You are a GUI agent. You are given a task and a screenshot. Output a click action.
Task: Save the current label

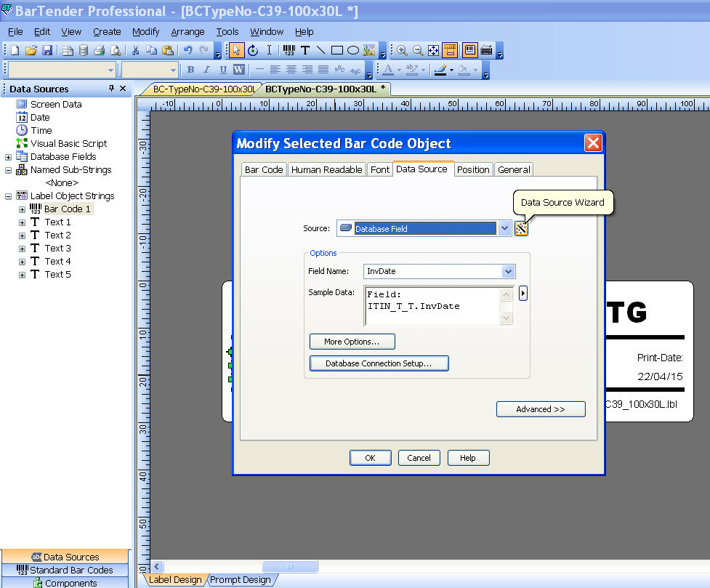[47, 50]
